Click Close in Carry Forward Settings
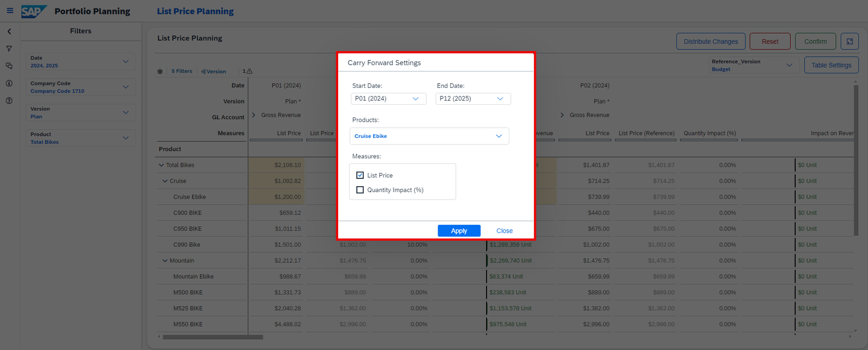This screenshot has width=868, height=350. tap(505, 231)
